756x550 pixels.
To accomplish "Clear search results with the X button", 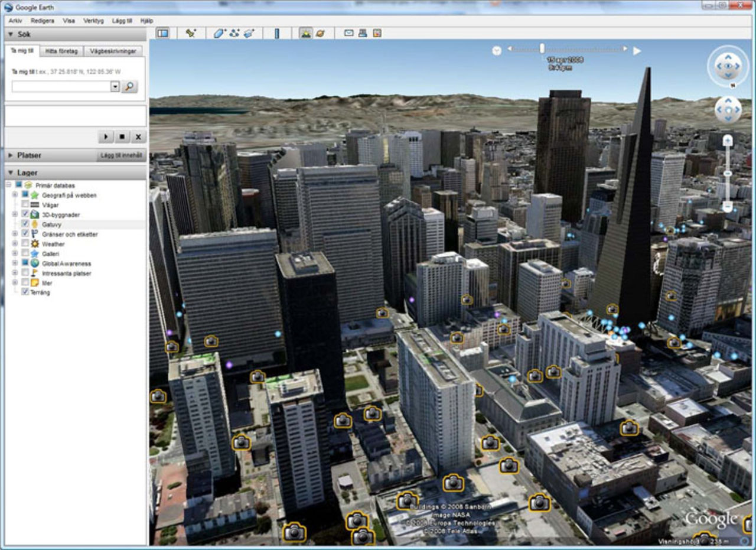I will coord(138,136).
